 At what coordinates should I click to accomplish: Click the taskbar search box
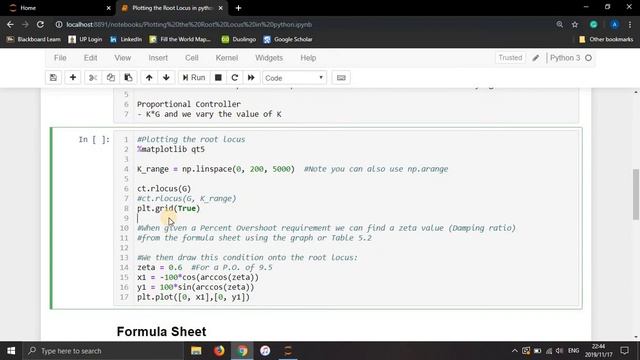tap(103, 351)
